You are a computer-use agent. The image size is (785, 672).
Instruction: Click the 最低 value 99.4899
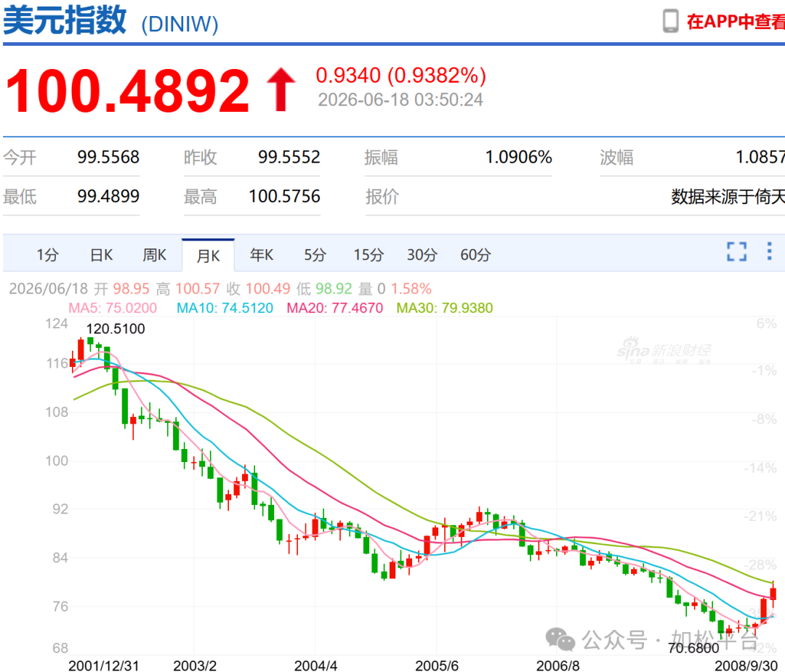(x=108, y=196)
